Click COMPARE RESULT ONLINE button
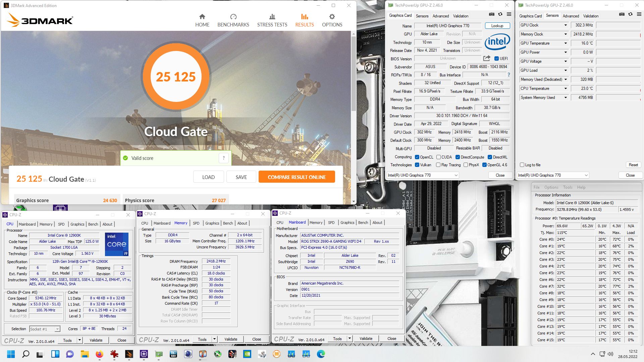Viewport: 644px width, 362px height. tap(297, 177)
